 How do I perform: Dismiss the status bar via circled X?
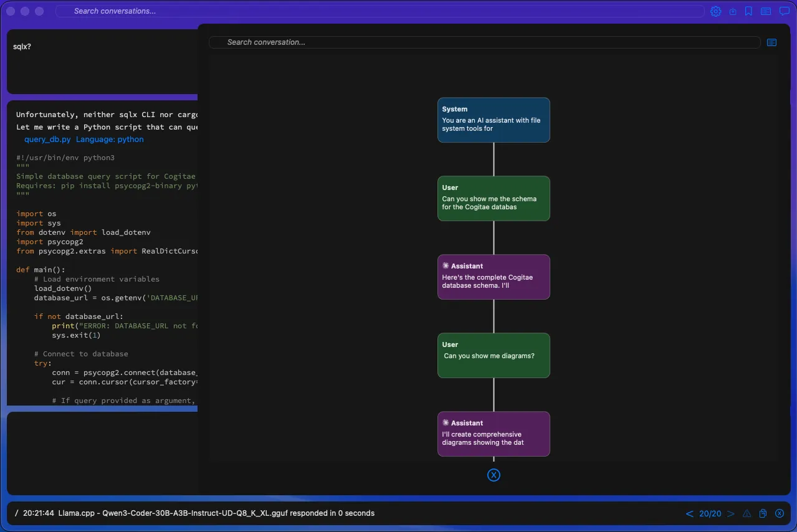coord(780,513)
